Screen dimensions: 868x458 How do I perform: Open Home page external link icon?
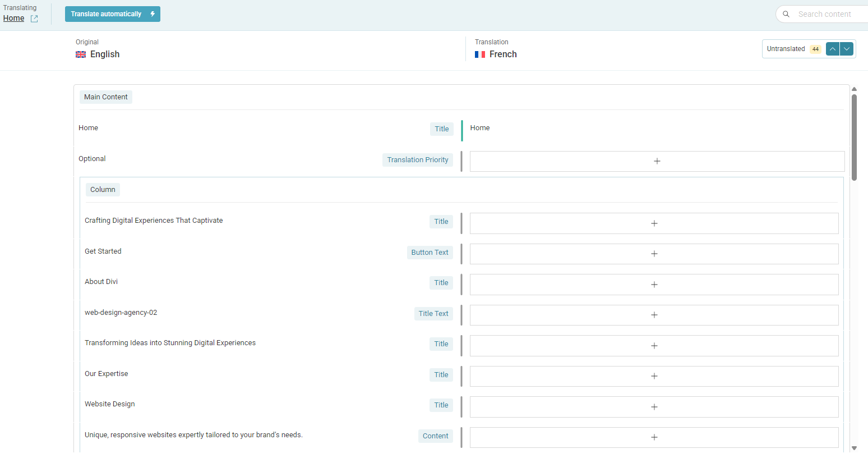point(34,19)
